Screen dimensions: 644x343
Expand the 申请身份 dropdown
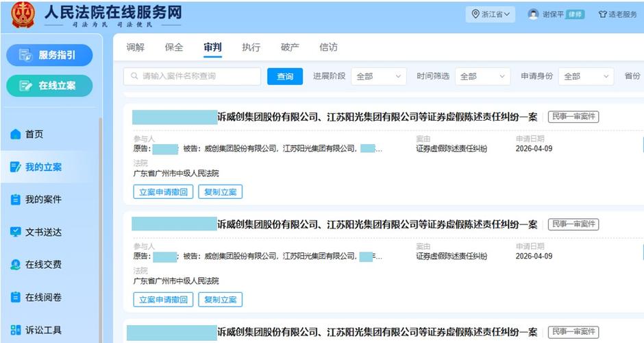pyautogui.click(x=586, y=76)
